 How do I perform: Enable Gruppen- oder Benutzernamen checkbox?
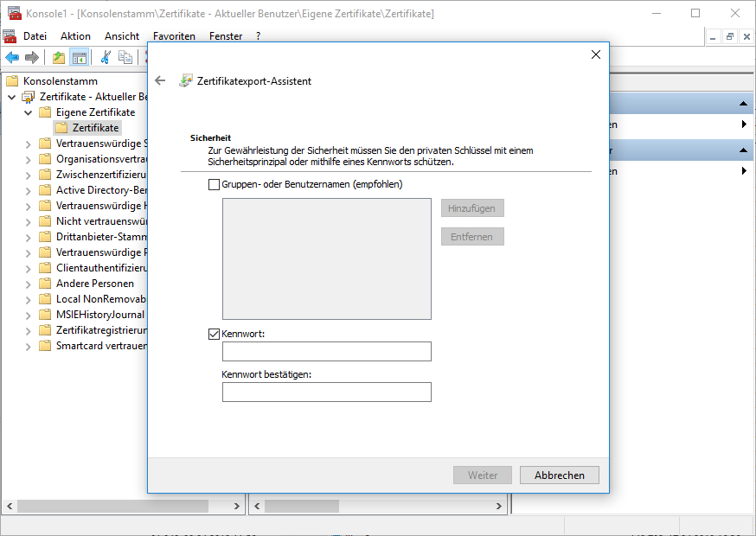(214, 184)
